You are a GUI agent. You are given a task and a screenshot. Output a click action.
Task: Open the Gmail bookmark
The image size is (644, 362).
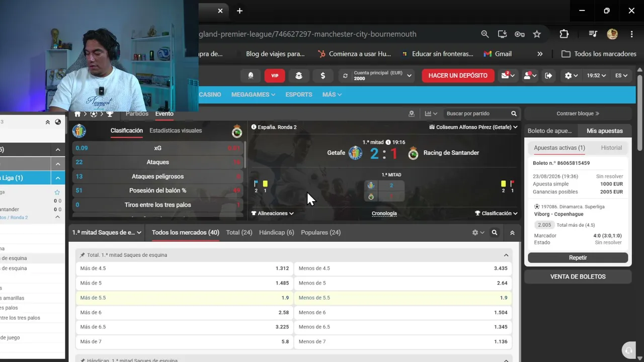498,54
